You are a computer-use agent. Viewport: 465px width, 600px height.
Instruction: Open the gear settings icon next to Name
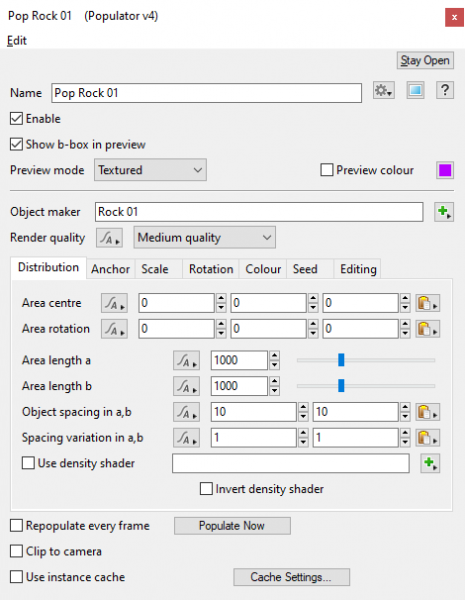point(384,91)
